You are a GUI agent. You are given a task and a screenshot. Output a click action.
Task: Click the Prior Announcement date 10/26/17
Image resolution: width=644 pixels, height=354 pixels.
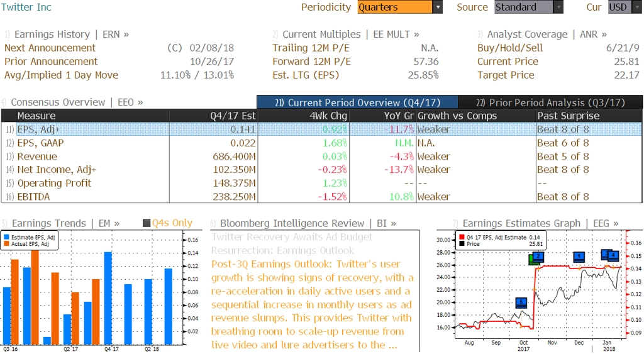click(x=211, y=62)
